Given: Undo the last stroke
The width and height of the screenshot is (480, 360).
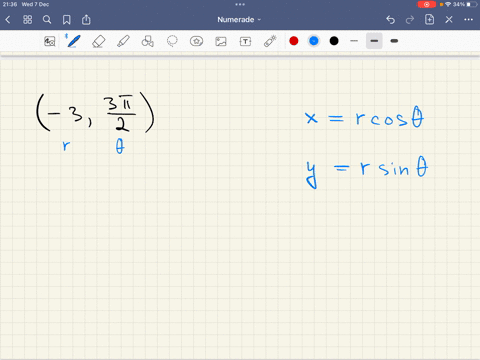Looking at the screenshot, I should pos(390,20).
